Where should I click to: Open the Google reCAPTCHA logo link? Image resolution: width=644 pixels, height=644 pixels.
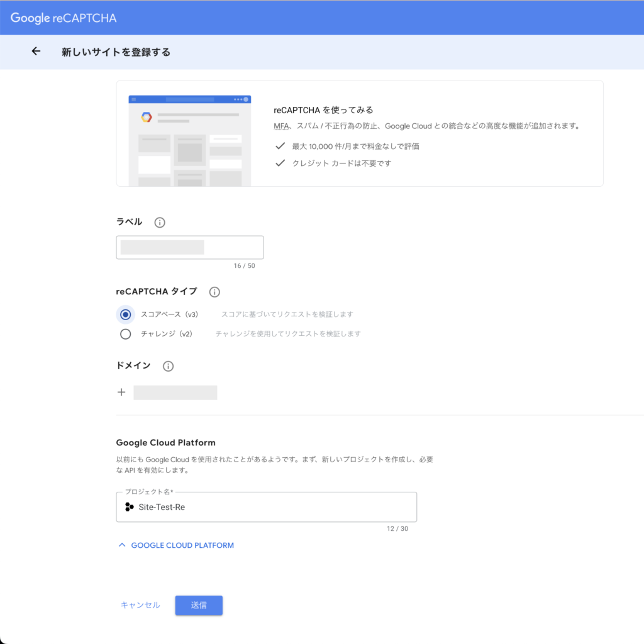[64, 18]
